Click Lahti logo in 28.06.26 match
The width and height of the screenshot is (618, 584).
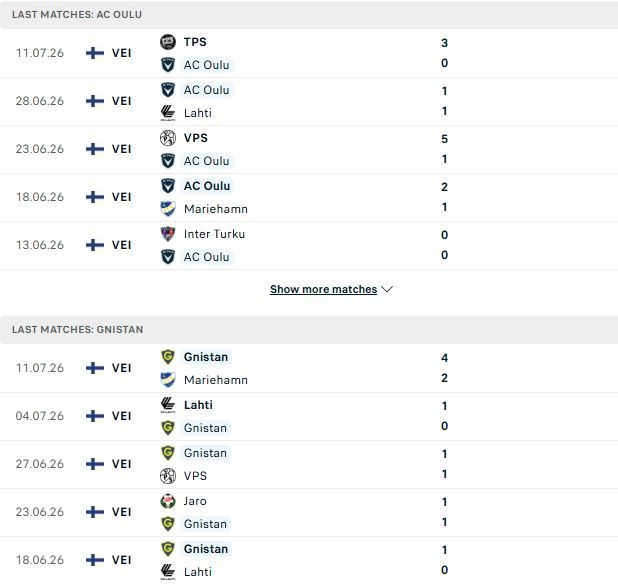click(x=168, y=113)
